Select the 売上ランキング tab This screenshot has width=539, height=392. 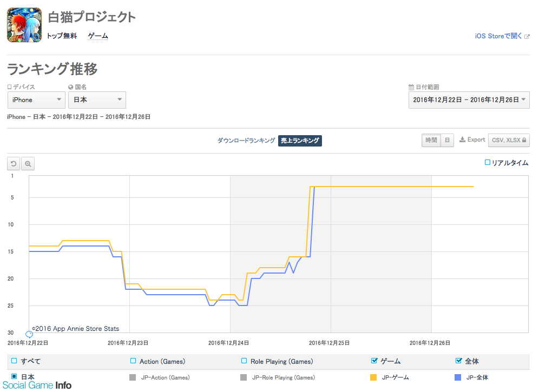[300, 141]
